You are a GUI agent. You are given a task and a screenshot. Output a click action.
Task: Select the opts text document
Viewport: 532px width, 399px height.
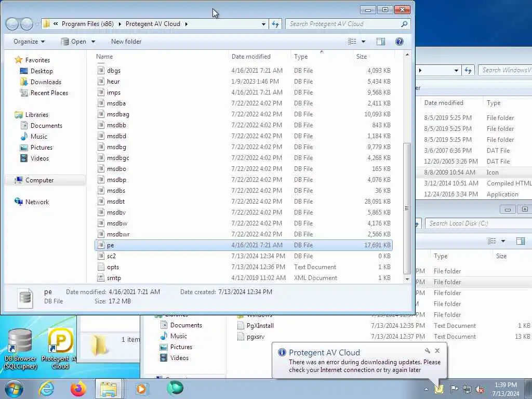point(243,267)
